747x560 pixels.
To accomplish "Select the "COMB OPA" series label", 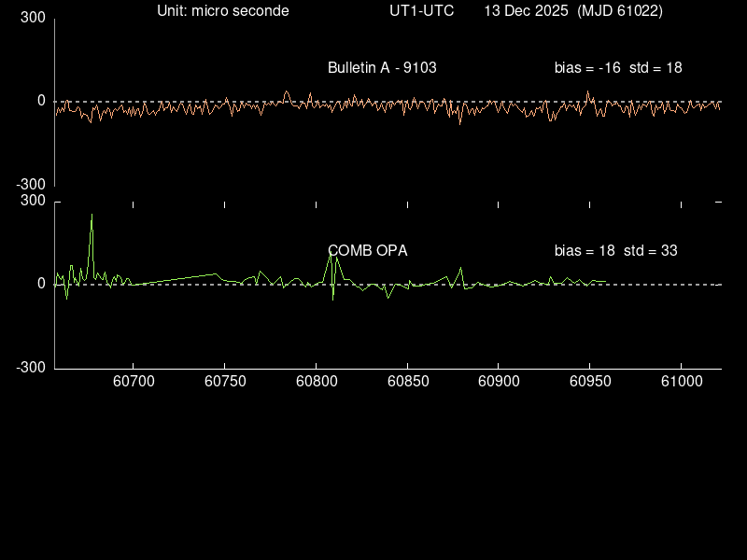I will [x=367, y=250].
